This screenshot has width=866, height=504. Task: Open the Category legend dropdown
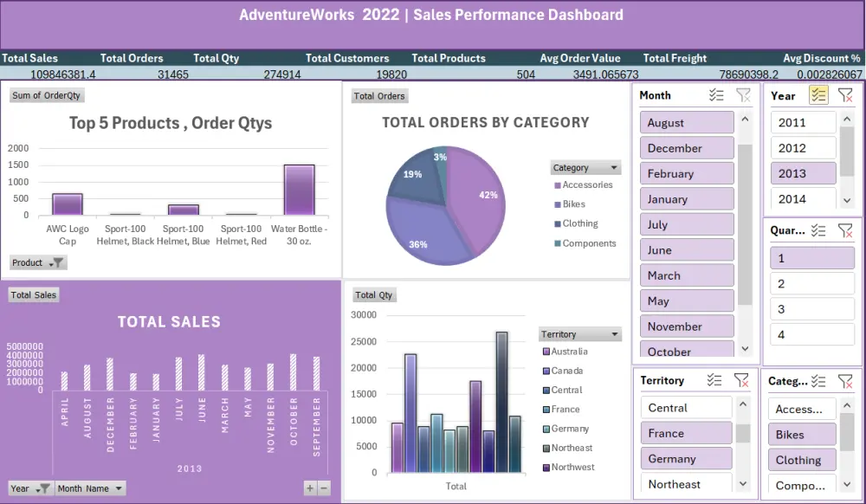(x=586, y=167)
